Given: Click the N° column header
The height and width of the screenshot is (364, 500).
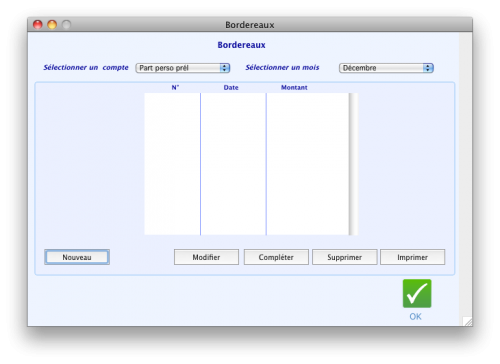Looking at the screenshot, I should [x=175, y=87].
